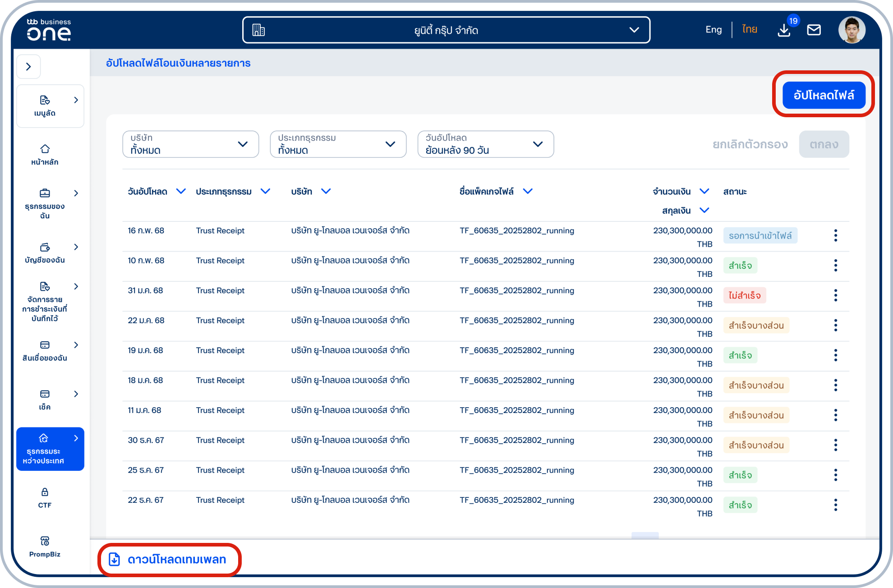The width and height of the screenshot is (893, 588).
Task: Sort by จำนวนเงิน column chevron
Action: [x=704, y=191]
